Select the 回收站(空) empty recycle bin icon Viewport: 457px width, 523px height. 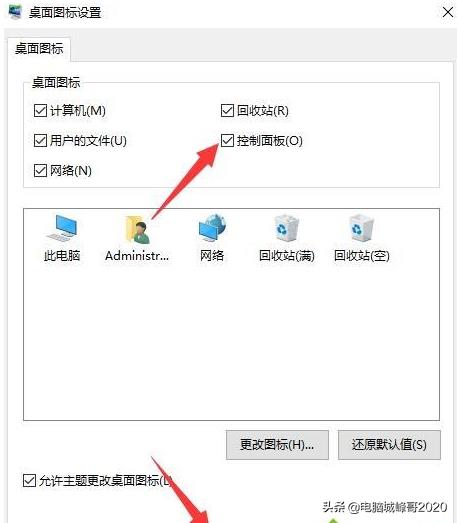coord(362,228)
